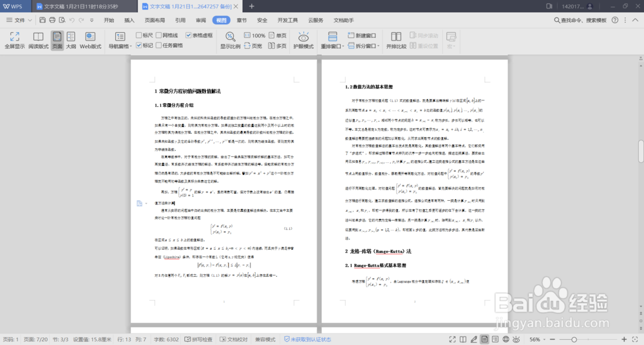Click the new tab plus button

tap(252, 6)
